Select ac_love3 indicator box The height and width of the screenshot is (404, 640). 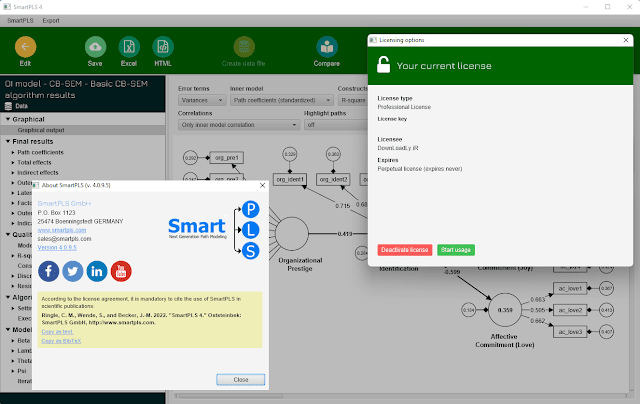pos(570,332)
